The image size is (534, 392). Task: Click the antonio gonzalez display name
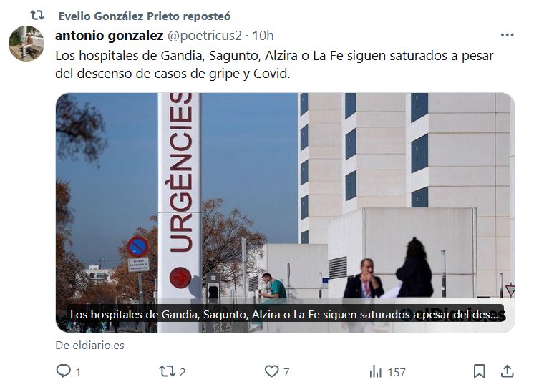point(110,35)
